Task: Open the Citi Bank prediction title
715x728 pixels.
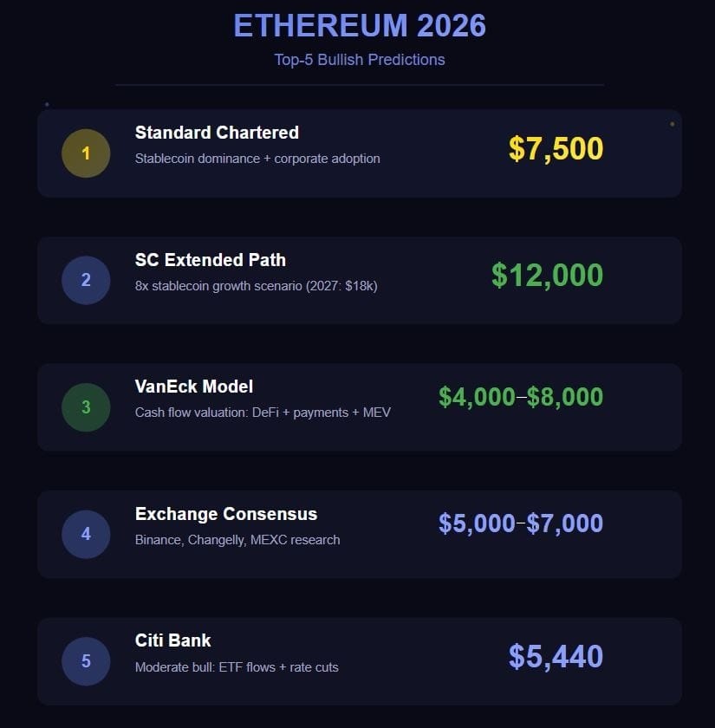Action: pos(173,640)
